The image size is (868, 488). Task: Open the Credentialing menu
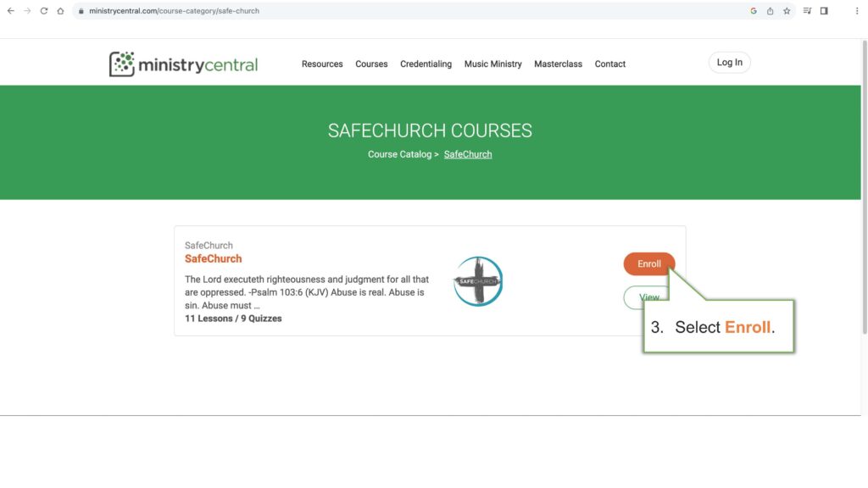(426, 64)
